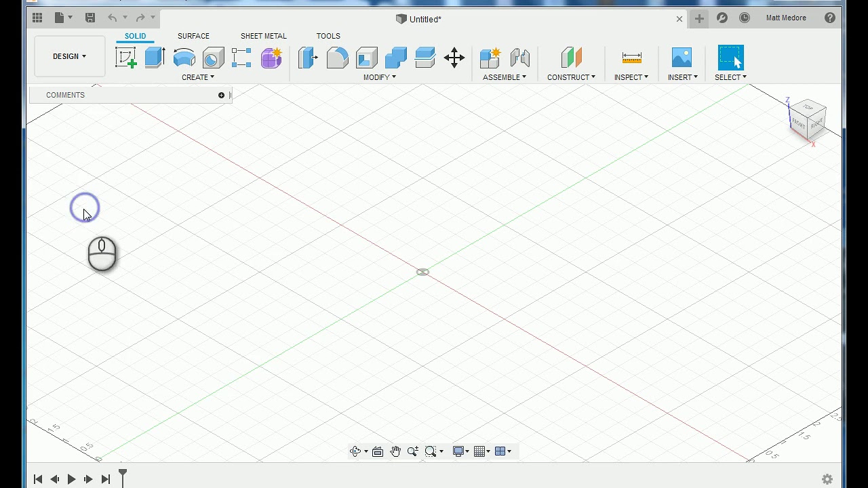Open Viewports layout dropdown
The height and width of the screenshot is (488, 868).
pos(503,451)
